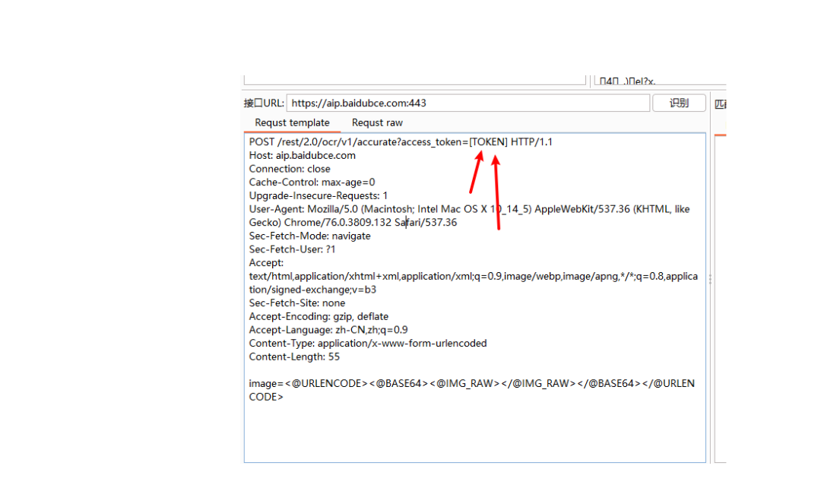Image resolution: width=821 pixels, height=504 pixels.
Task: Click the horizontal scrollbar above the URL field
Action: (414, 79)
